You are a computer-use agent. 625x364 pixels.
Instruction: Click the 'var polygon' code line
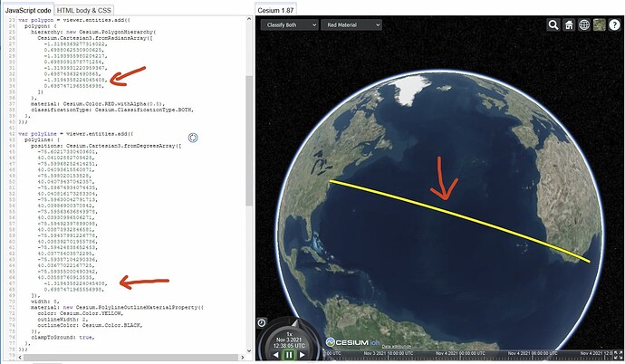pos(74,20)
